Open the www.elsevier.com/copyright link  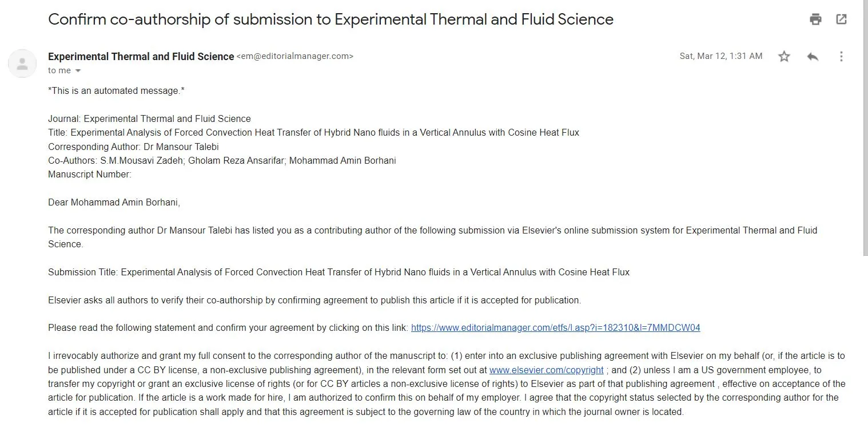pyautogui.click(x=546, y=370)
